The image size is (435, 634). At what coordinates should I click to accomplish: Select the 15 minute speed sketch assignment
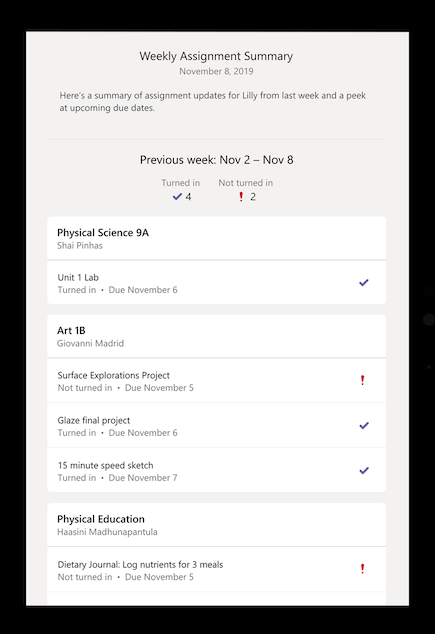pyautogui.click(x=217, y=470)
